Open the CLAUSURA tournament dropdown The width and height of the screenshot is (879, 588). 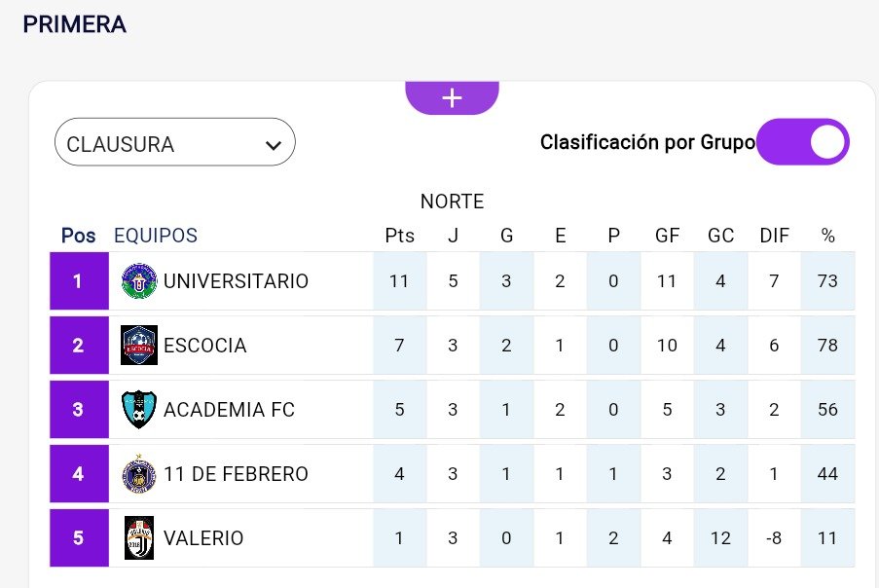[174, 143]
